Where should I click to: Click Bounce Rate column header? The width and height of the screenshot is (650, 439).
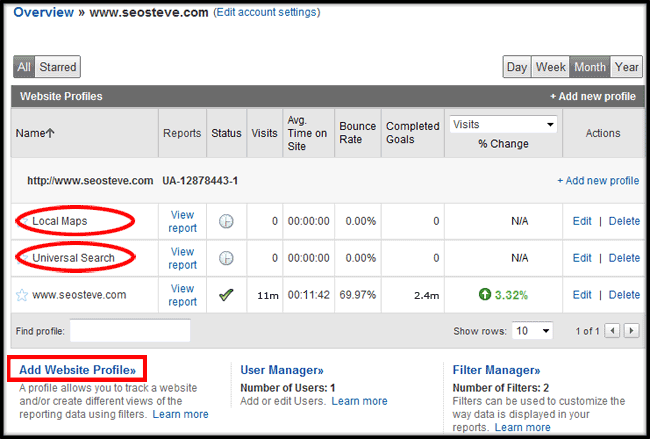point(357,133)
